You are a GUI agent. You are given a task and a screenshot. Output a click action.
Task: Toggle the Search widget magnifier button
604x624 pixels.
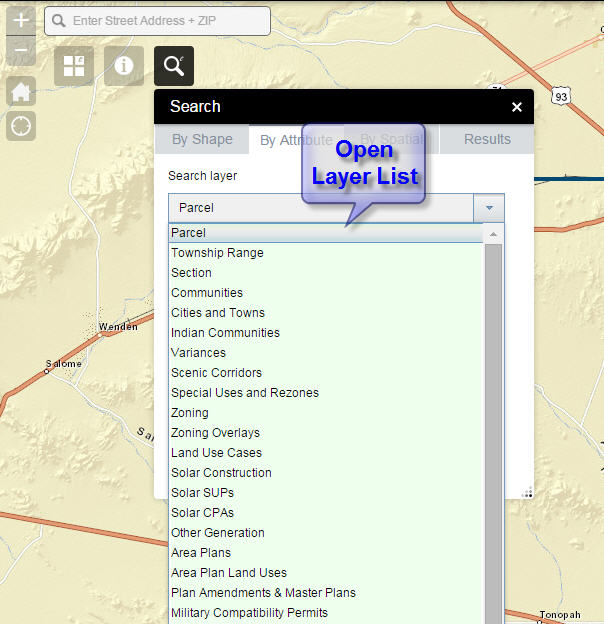coord(174,66)
